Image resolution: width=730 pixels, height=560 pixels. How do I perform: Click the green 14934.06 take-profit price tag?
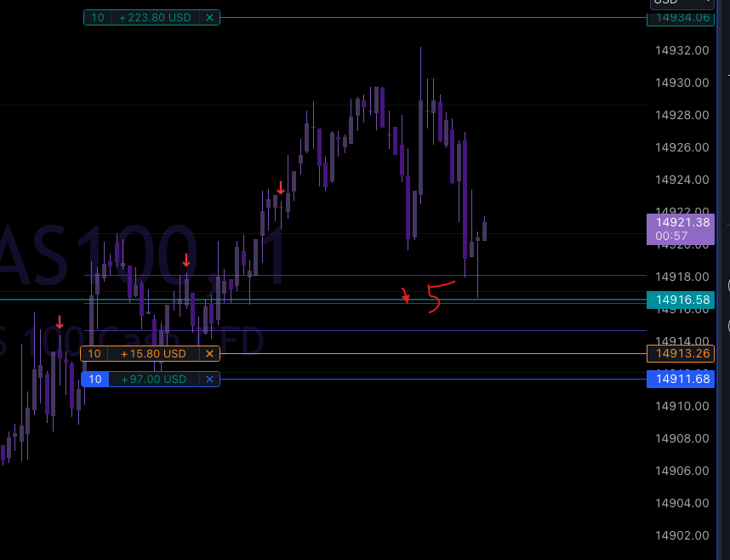coord(681,18)
